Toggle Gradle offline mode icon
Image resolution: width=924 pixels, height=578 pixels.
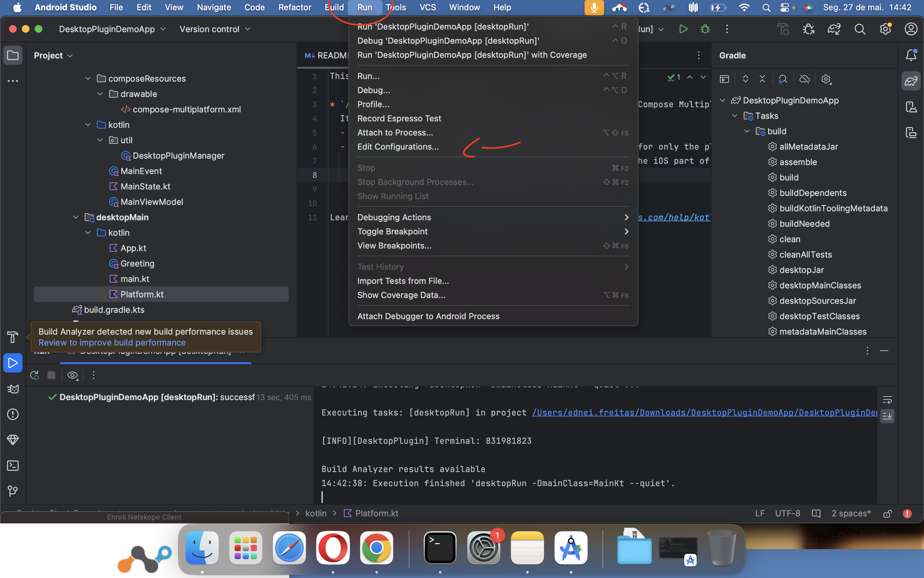pos(805,79)
